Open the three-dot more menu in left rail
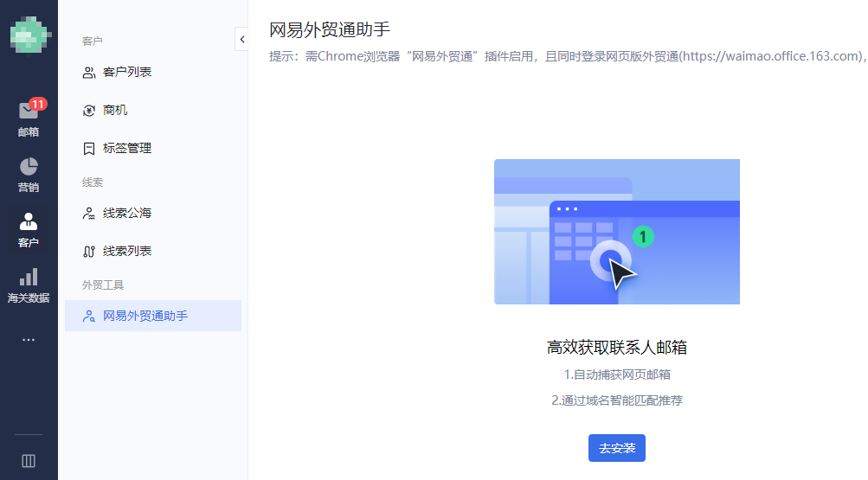The image size is (868, 480). [29, 340]
